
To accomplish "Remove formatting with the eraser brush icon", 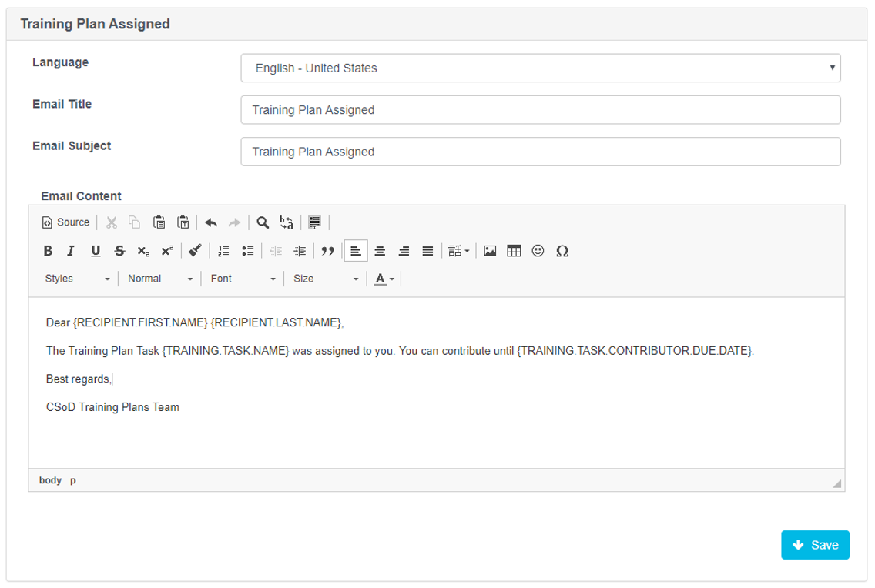I will tap(195, 251).
